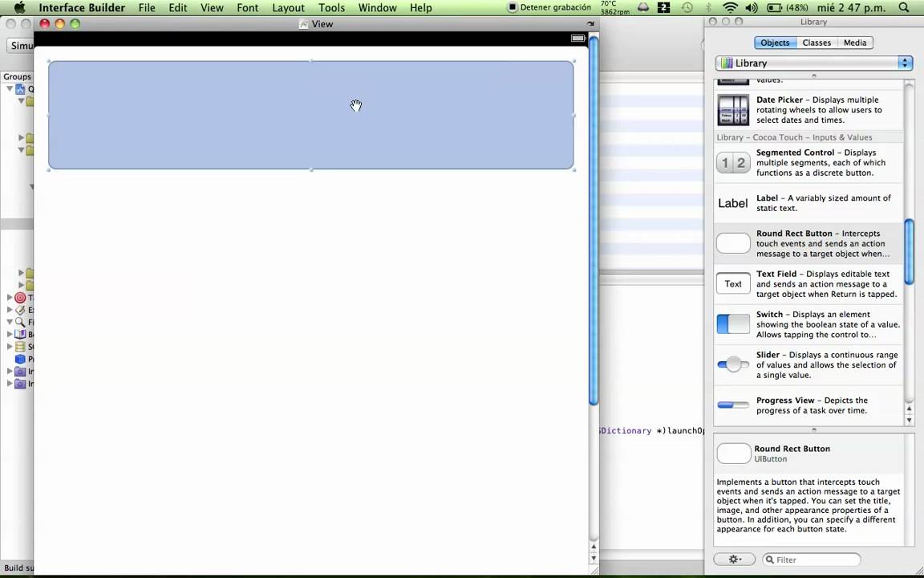
Task: Click the Library list scroll down arrow
Action: pyautogui.click(x=909, y=420)
